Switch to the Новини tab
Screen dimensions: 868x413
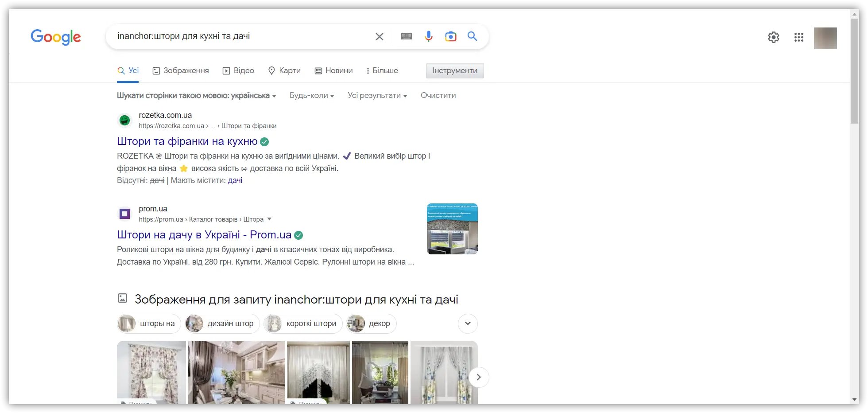click(334, 70)
